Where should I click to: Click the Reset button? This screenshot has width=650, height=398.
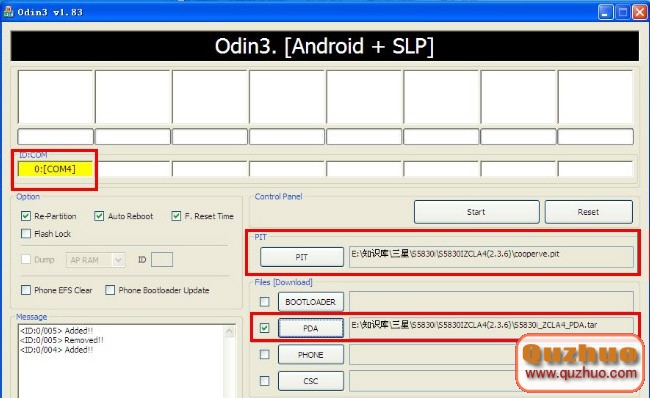coord(589,212)
